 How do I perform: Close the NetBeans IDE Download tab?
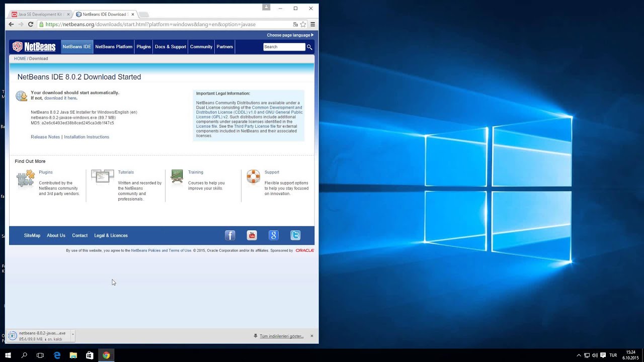[133, 14]
